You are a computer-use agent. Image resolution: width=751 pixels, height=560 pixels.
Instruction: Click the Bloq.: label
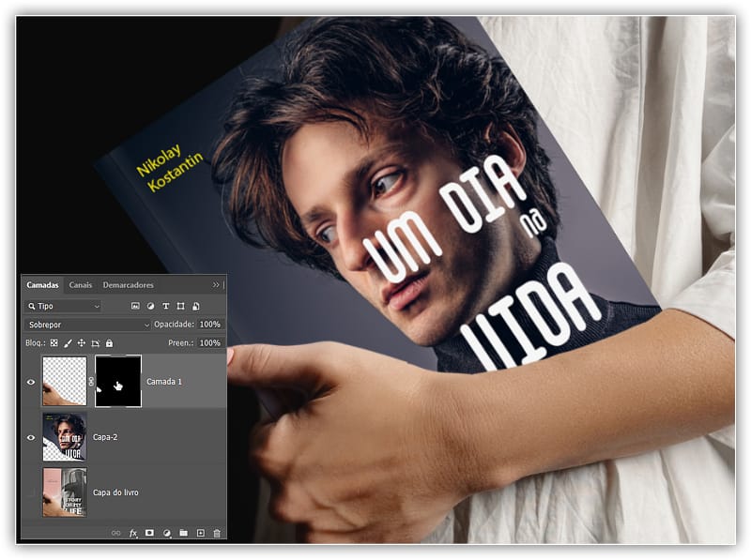click(x=36, y=342)
